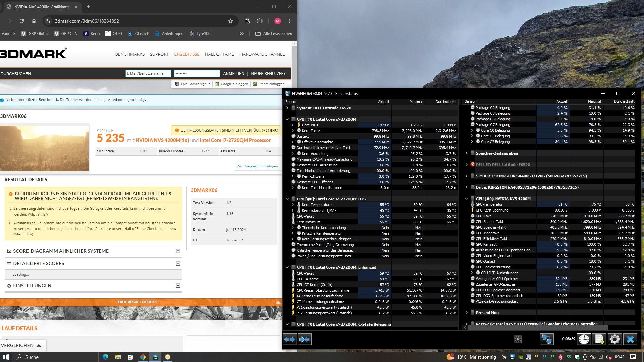Open remote monitoring with the two-computers icon in HWiNFO
The image size is (644, 362).
tap(546, 339)
